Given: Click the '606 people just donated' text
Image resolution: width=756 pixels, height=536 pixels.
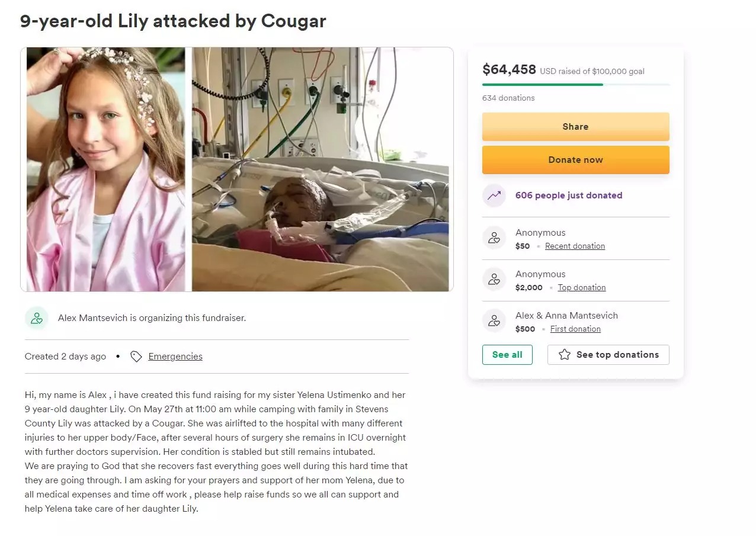Looking at the screenshot, I should point(569,195).
